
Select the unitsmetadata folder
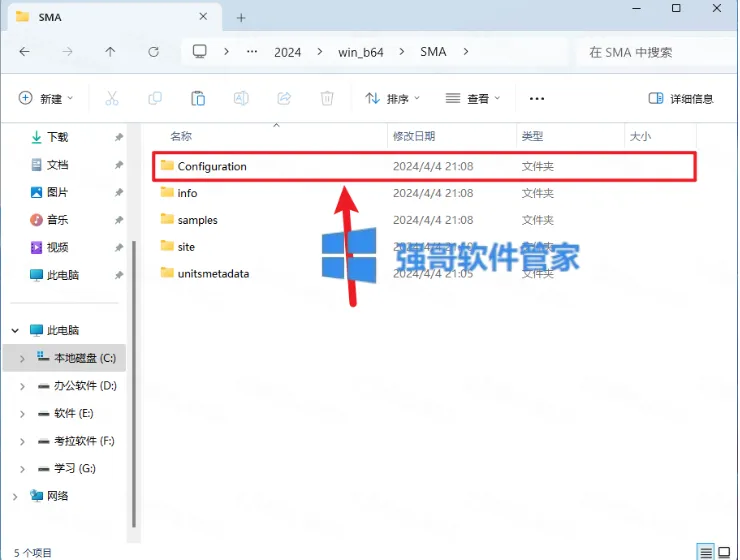(424, 274)
